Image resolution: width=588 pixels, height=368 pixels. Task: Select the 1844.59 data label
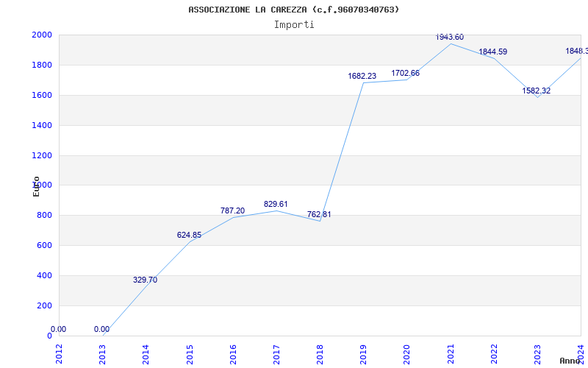(492, 52)
